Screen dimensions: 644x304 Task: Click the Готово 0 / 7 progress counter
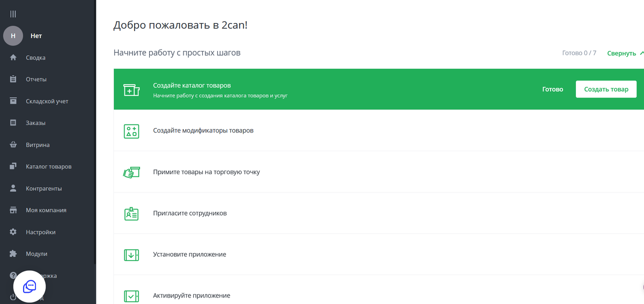click(x=579, y=53)
